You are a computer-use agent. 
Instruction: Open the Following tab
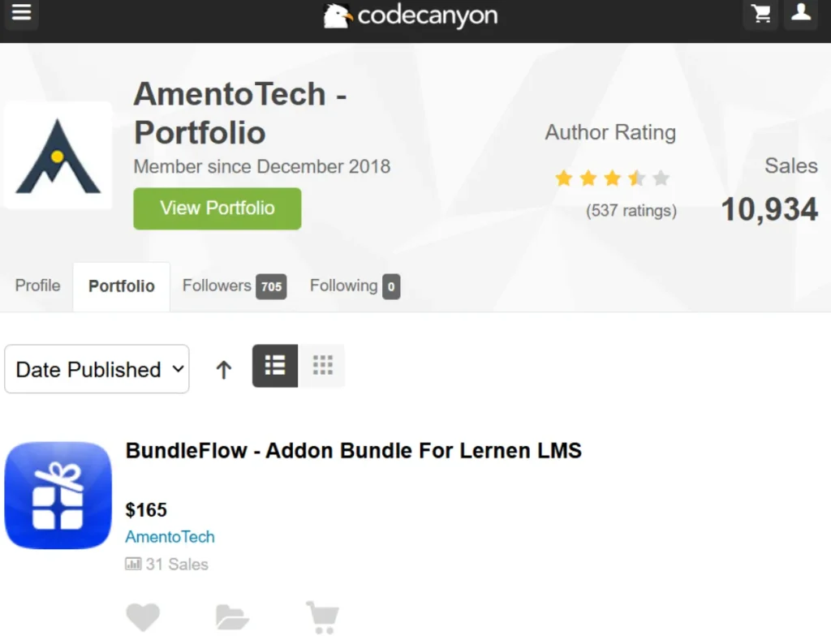[355, 286]
